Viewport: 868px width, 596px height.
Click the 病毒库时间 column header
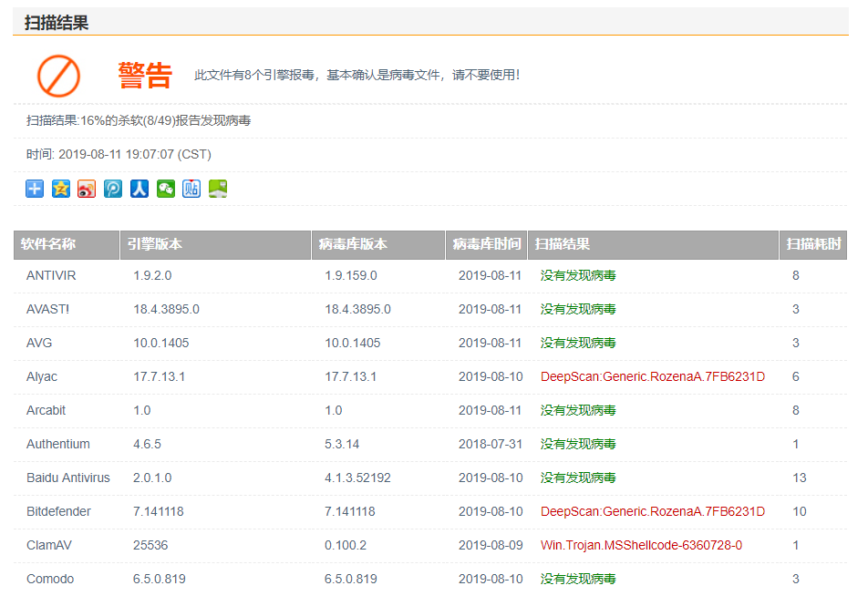(487, 244)
